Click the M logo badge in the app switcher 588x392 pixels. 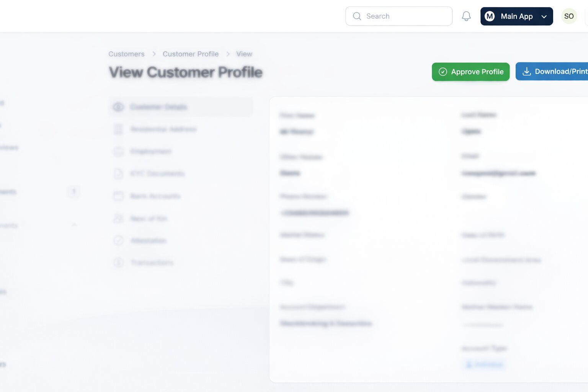(490, 16)
